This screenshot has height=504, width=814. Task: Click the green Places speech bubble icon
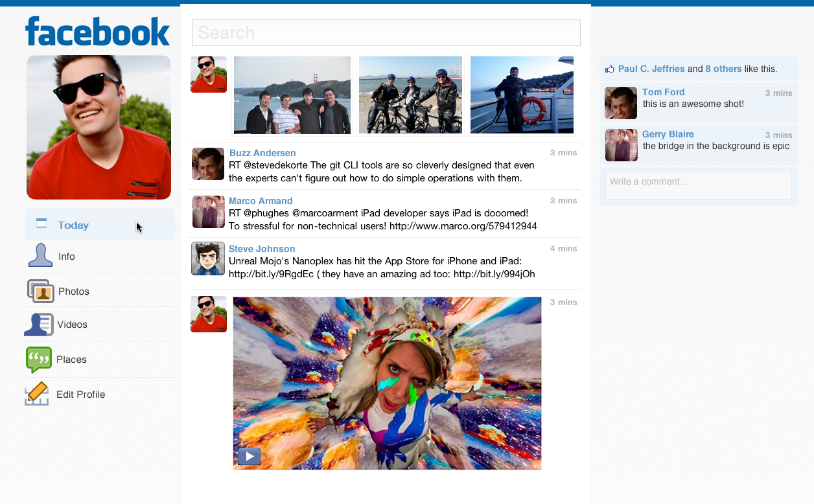pyautogui.click(x=38, y=360)
